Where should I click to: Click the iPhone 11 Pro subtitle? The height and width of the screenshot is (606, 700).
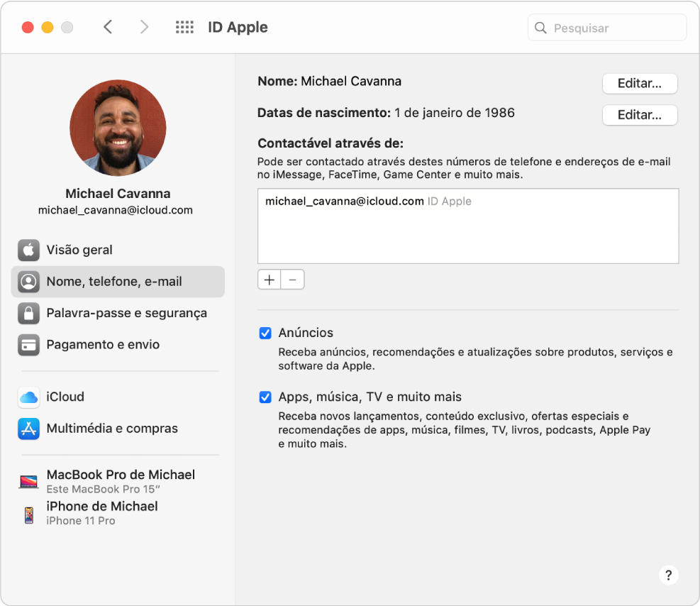coord(81,521)
